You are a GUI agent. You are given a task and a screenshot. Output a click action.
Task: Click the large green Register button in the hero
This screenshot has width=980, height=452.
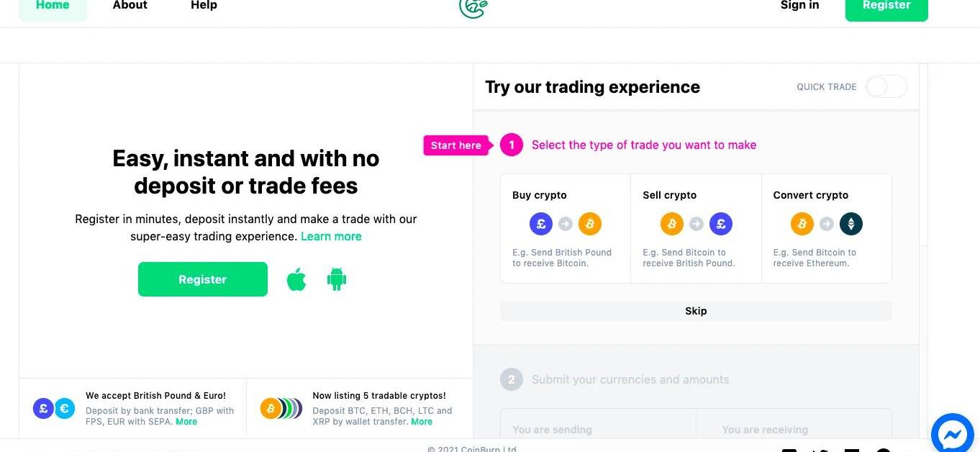[x=203, y=279]
